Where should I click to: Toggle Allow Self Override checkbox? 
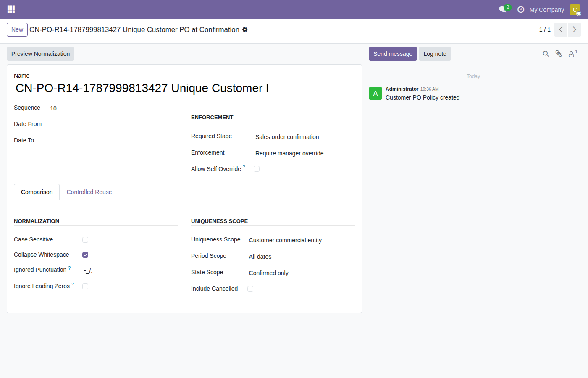click(x=257, y=169)
